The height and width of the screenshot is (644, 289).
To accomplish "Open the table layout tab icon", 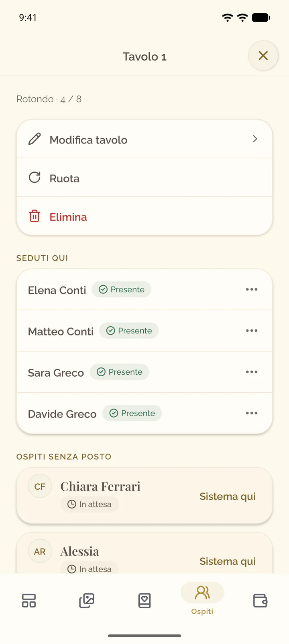I will tap(29, 600).
